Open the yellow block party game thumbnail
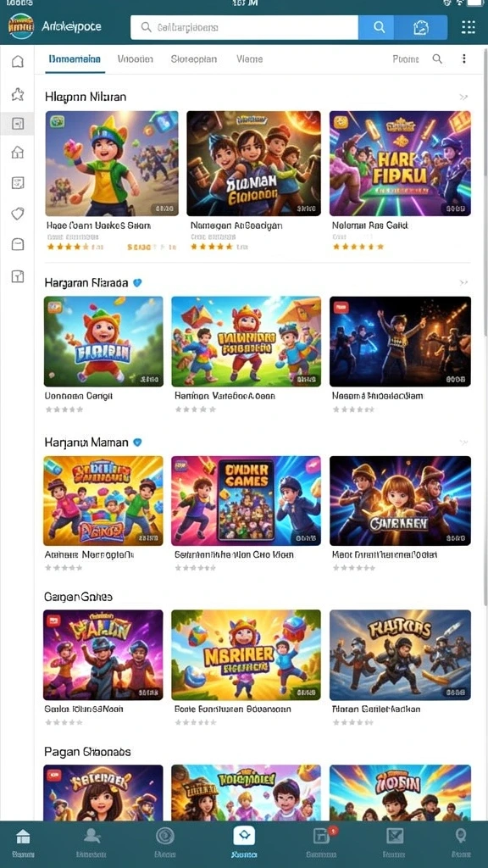This screenshot has width=488, height=868. pyautogui.click(x=103, y=501)
